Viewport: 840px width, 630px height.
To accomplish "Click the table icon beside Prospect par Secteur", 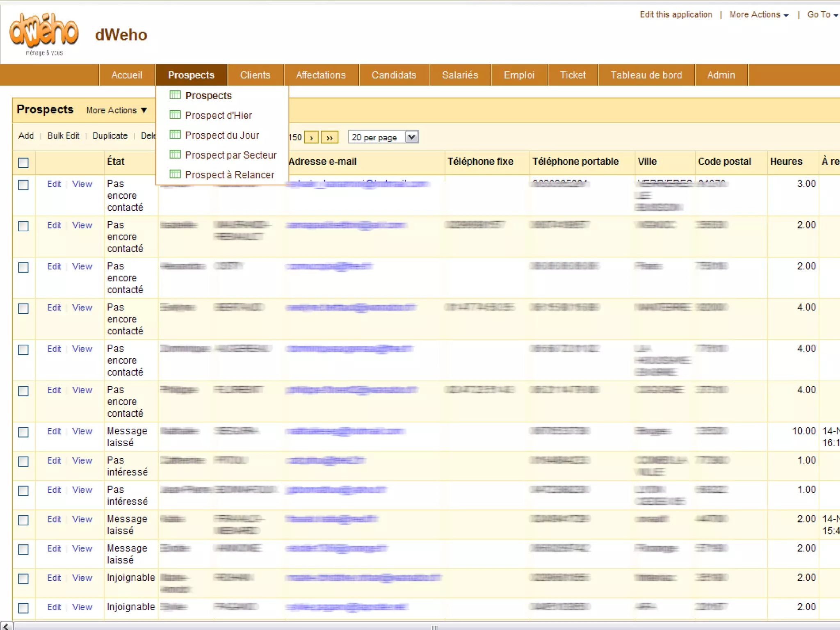I will [x=175, y=155].
